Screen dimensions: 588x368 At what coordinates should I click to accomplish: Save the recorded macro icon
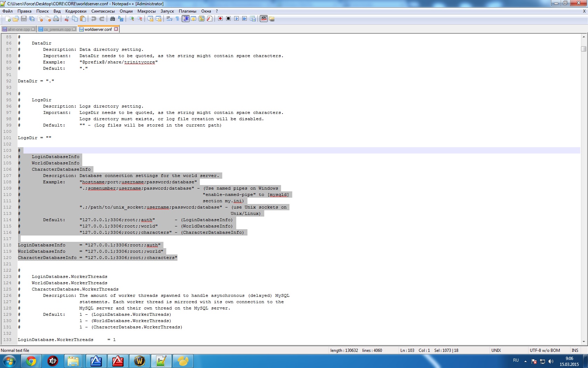coord(253,19)
